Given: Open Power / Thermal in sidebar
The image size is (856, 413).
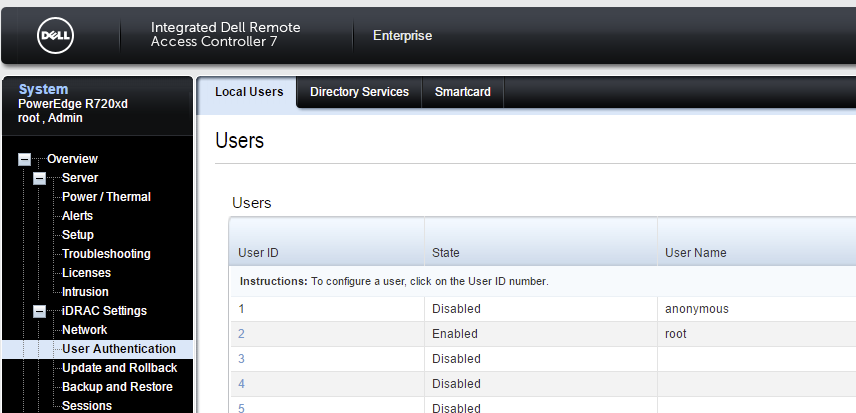Looking at the screenshot, I should pos(106,197).
